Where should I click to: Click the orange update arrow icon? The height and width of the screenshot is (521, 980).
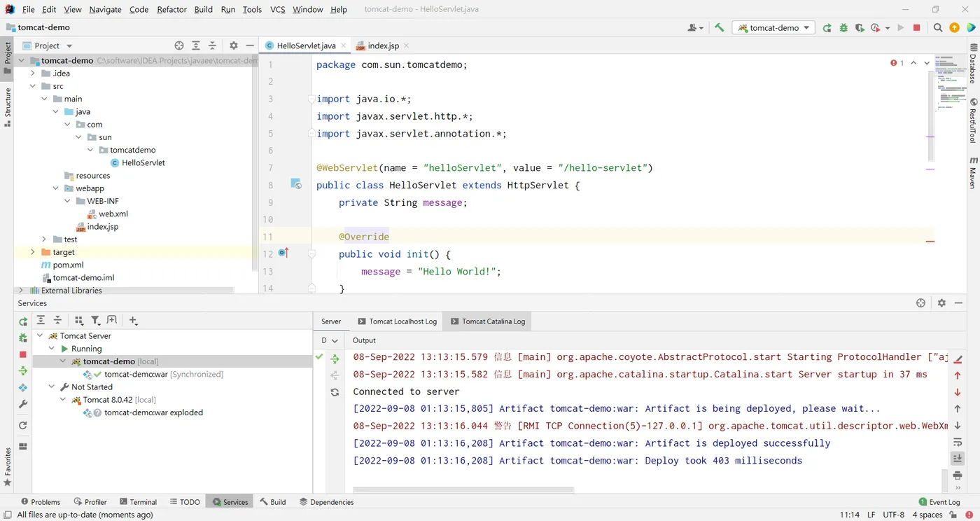pyautogui.click(x=954, y=28)
